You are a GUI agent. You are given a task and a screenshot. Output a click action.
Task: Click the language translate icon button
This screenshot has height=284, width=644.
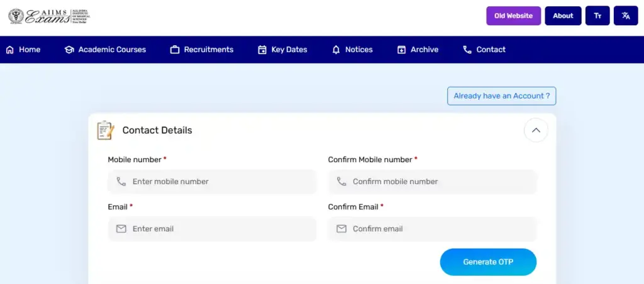[x=626, y=16]
